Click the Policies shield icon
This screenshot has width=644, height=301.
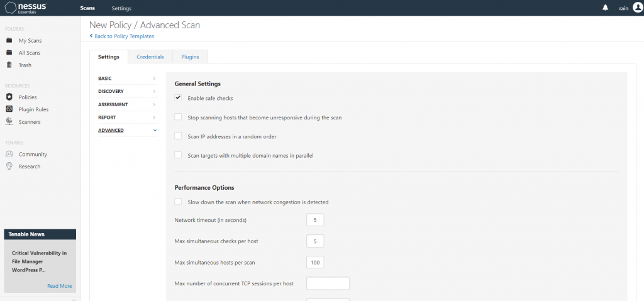(9, 97)
